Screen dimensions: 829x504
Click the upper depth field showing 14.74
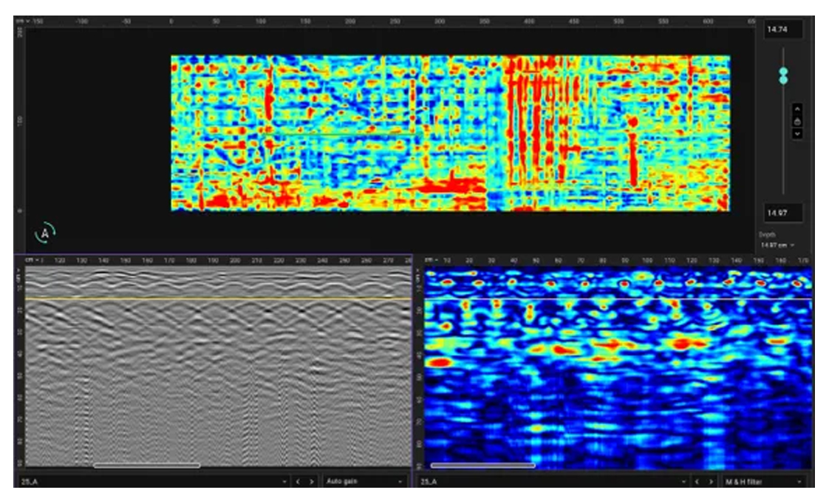click(x=782, y=30)
